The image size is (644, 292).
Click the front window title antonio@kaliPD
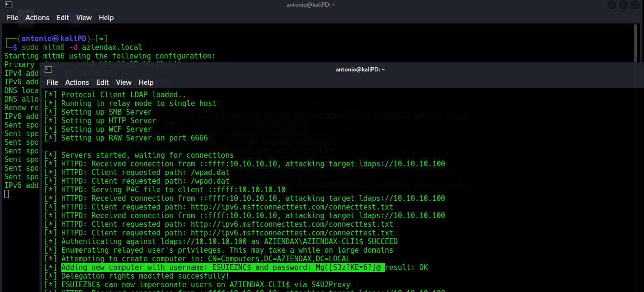coord(360,70)
